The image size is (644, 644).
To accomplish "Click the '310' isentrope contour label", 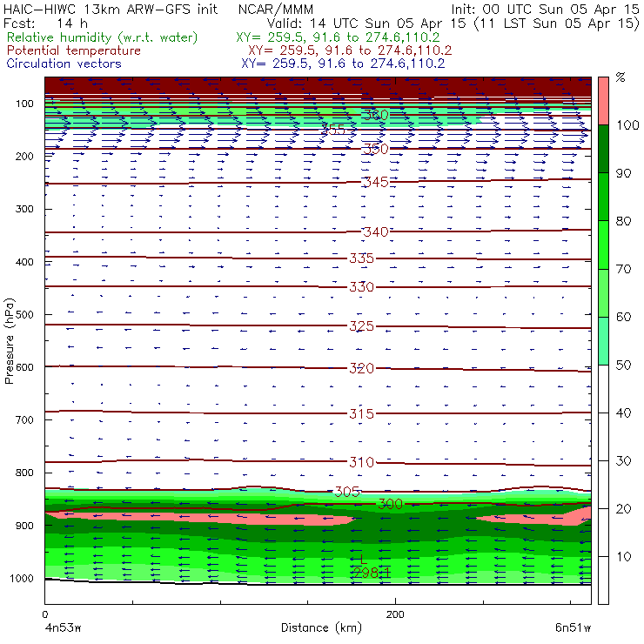I will tap(361, 462).
